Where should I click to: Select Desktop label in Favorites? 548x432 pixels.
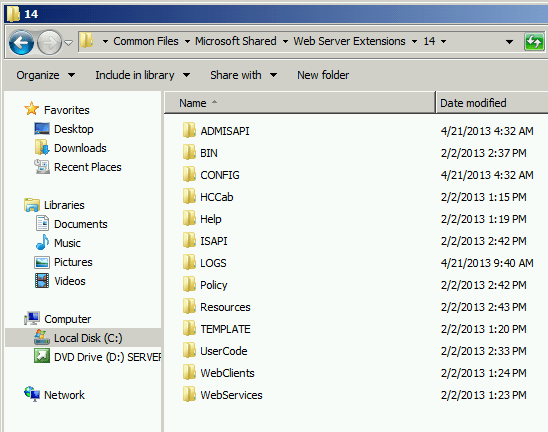coord(74,129)
